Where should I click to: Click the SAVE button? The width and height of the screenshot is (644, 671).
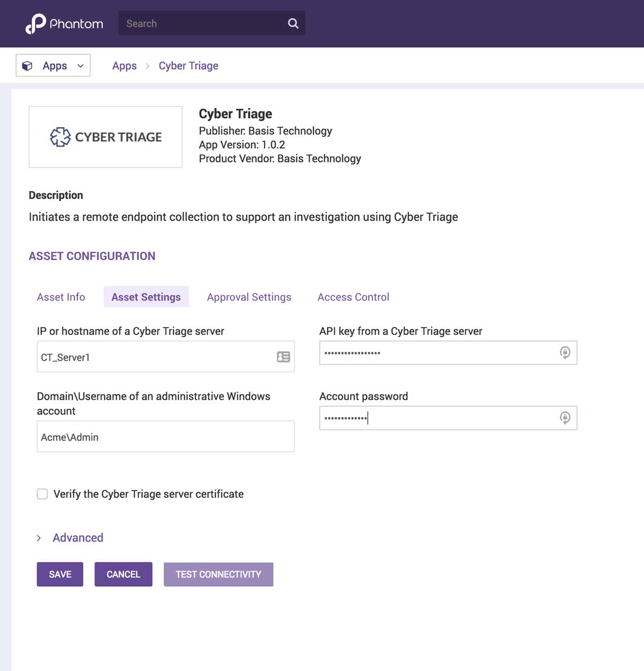(x=60, y=574)
